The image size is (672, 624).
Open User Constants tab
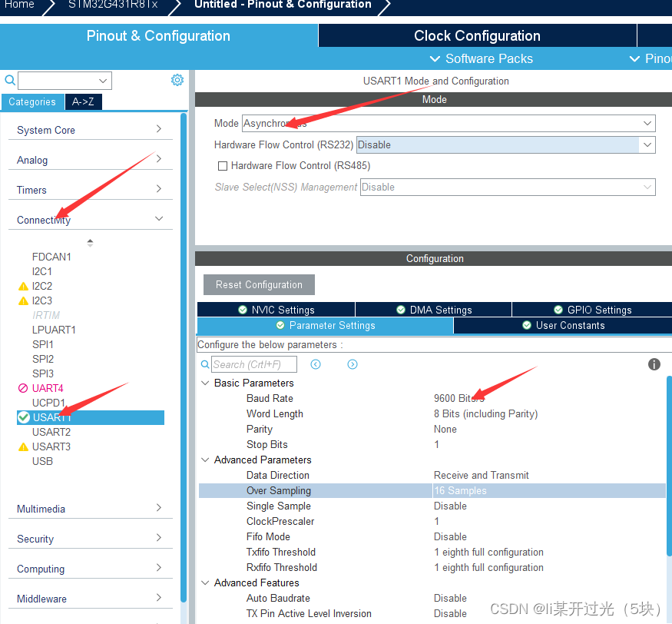click(x=563, y=326)
